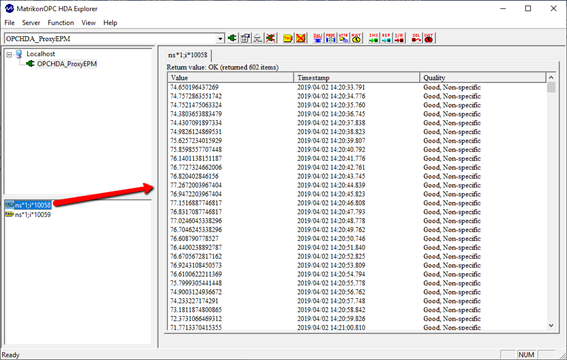567x360 pixels.
Task: Click the NUM indicator in status bar
Action: 526,355
